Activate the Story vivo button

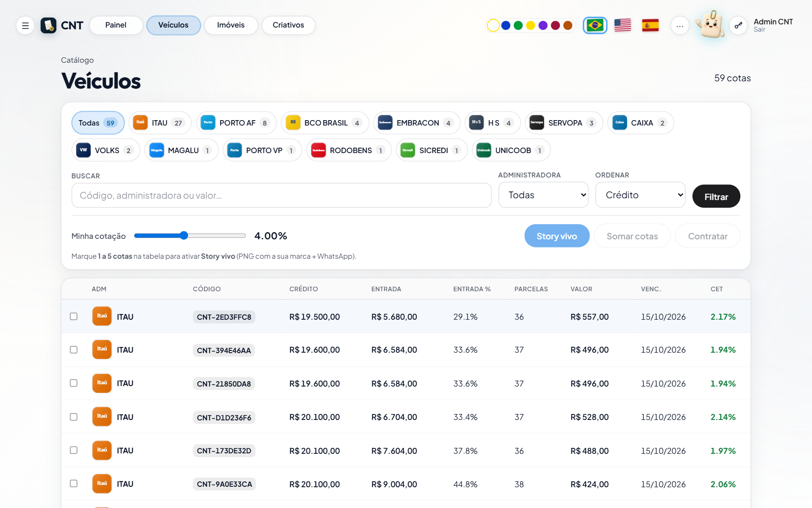(557, 236)
